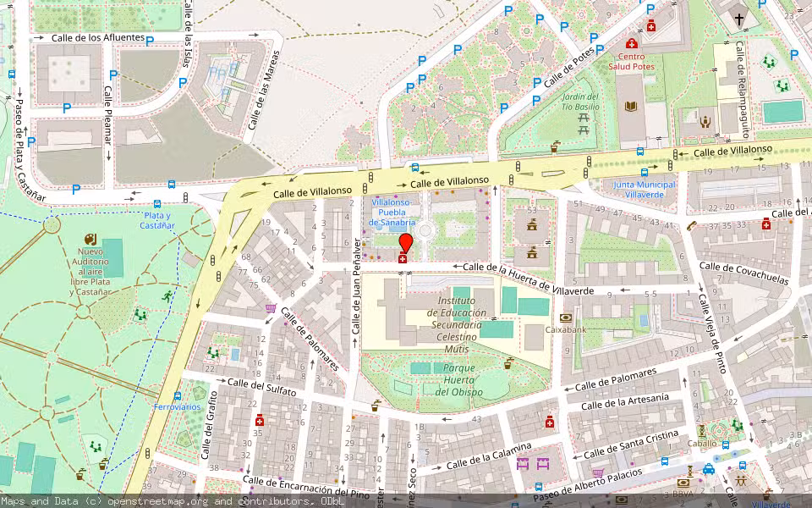Select the Caixabank bank icon
812x508 pixels.
tap(566, 317)
